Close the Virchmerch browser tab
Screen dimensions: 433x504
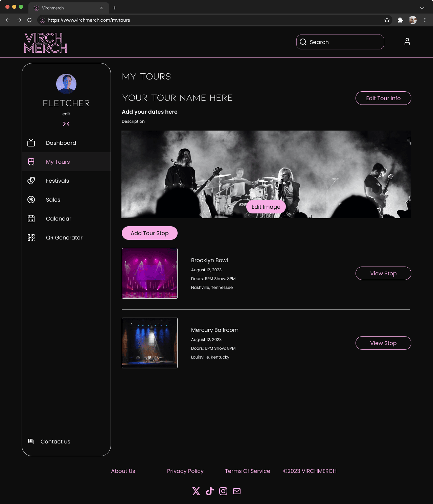[x=101, y=8]
